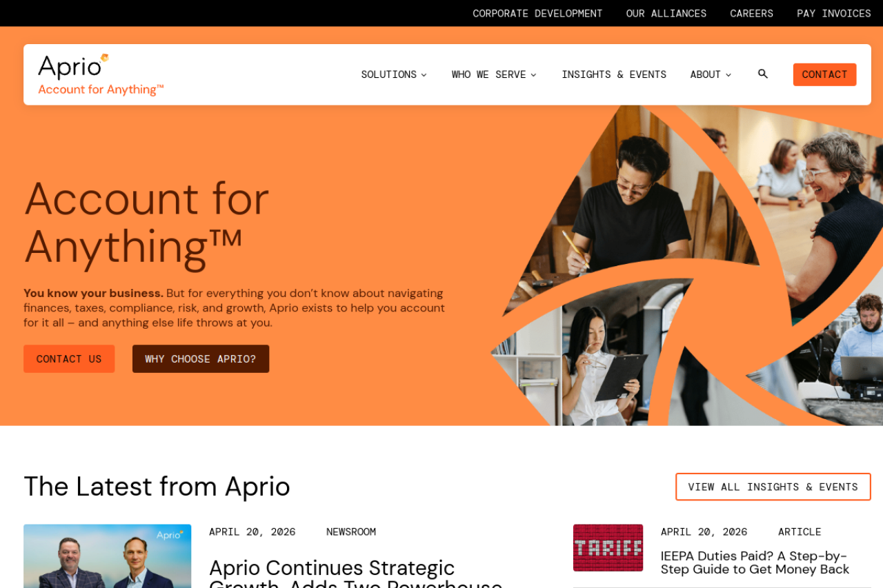Expand the Who We Serve menu

coord(494,74)
